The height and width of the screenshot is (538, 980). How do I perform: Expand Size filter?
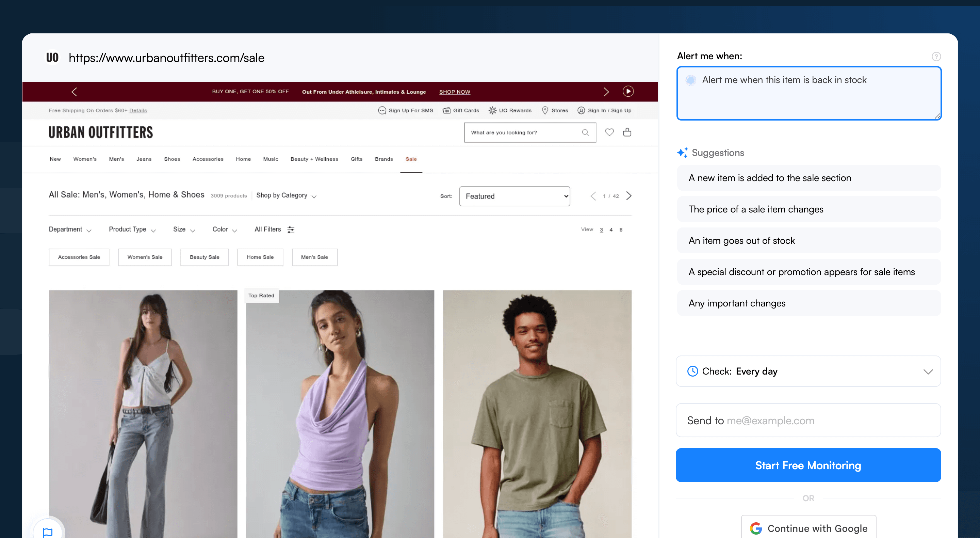tap(184, 230)
